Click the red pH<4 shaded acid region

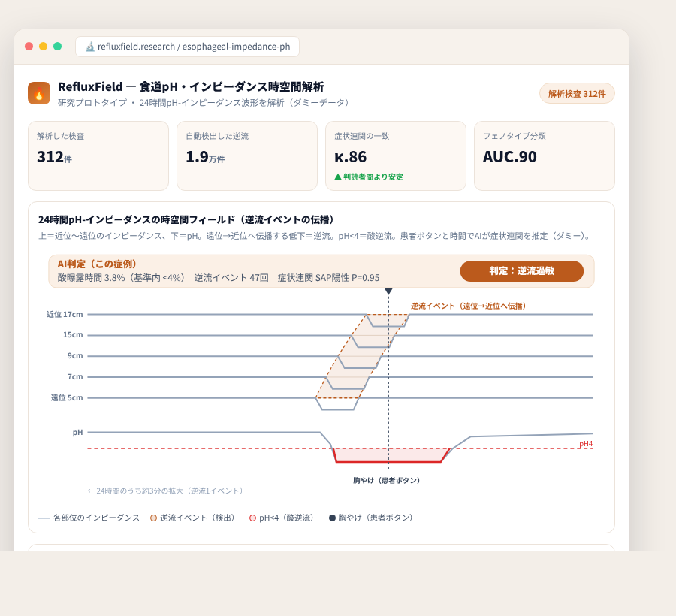point(391,455)
